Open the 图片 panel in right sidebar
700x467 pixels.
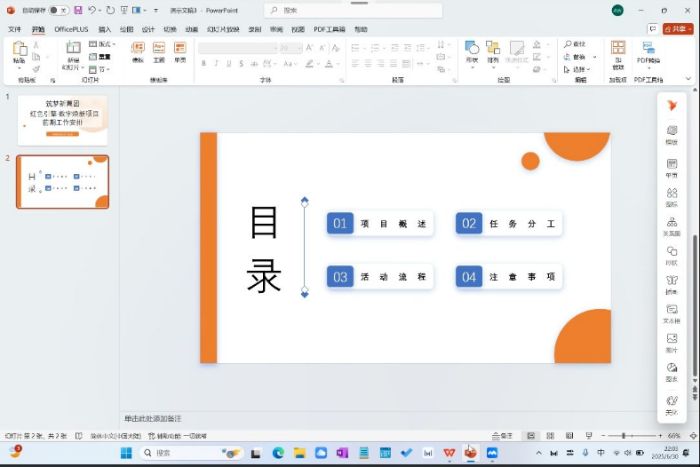(671, 342)
